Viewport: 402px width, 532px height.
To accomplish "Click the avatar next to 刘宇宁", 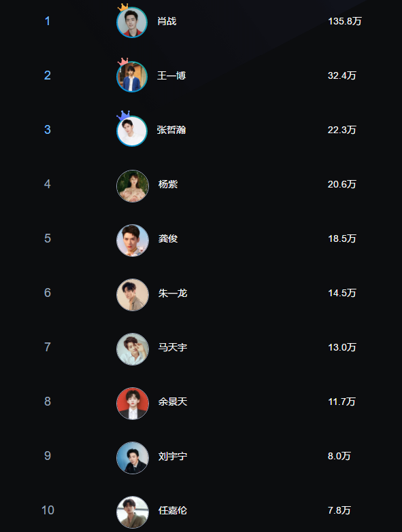I will [133, 458].
